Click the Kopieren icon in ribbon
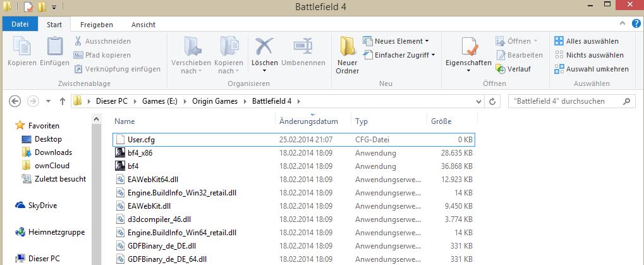 [x=21, y=47]
